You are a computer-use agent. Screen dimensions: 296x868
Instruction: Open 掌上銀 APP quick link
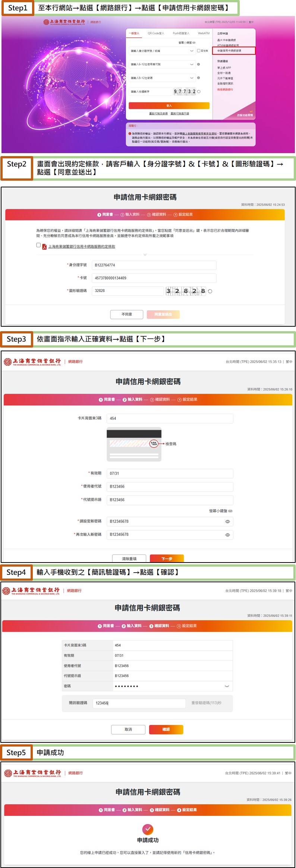pos(224,68)
